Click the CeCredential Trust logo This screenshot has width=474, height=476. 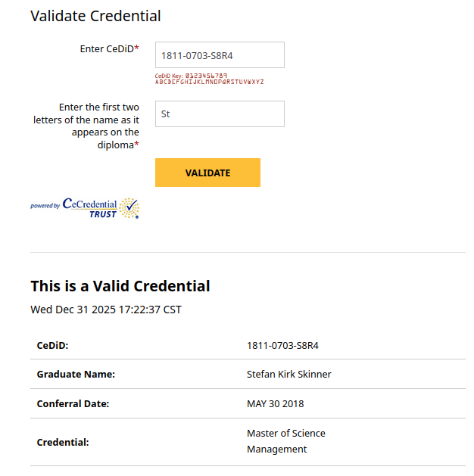coord(89,207)
